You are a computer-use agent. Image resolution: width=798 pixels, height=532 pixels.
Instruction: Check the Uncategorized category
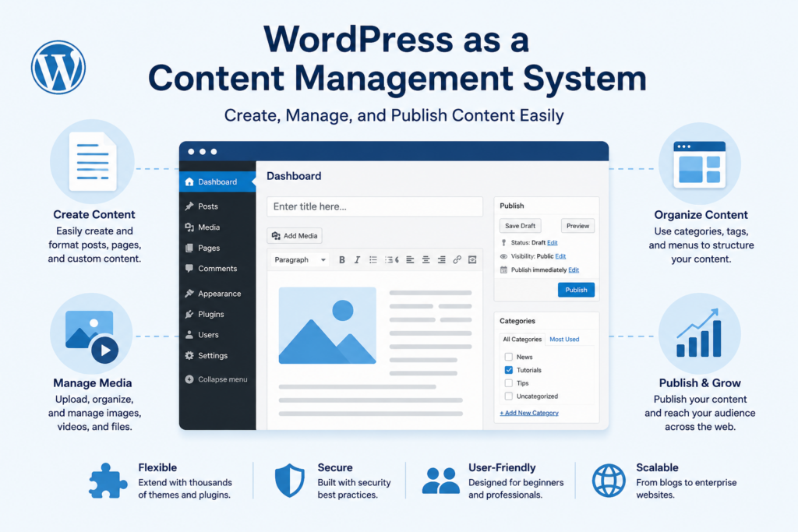point(508,396)
